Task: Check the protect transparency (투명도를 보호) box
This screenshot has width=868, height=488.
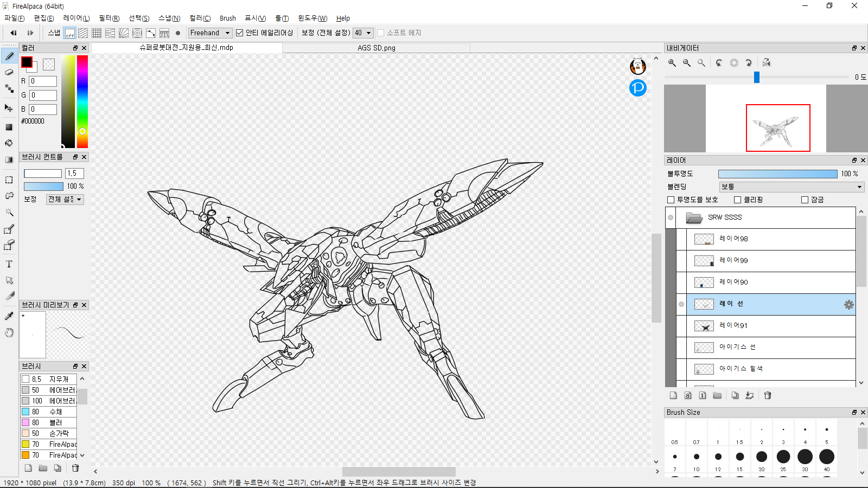Action: click(671, 200)
